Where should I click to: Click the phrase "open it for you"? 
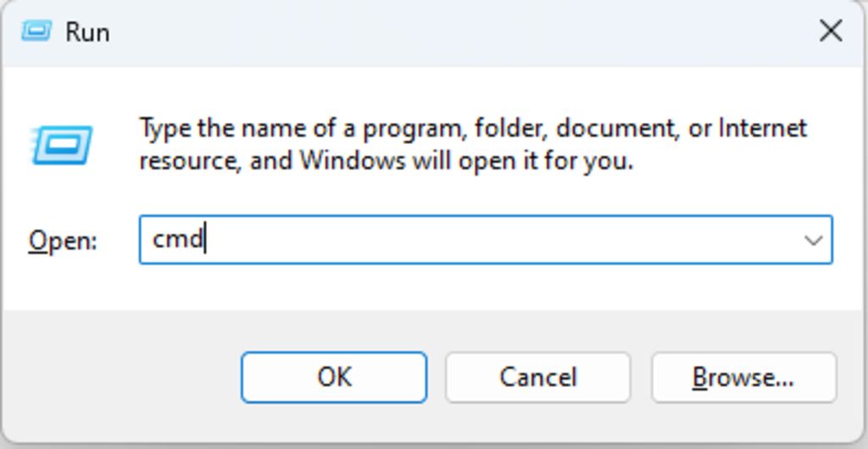[x=547, y=160]
